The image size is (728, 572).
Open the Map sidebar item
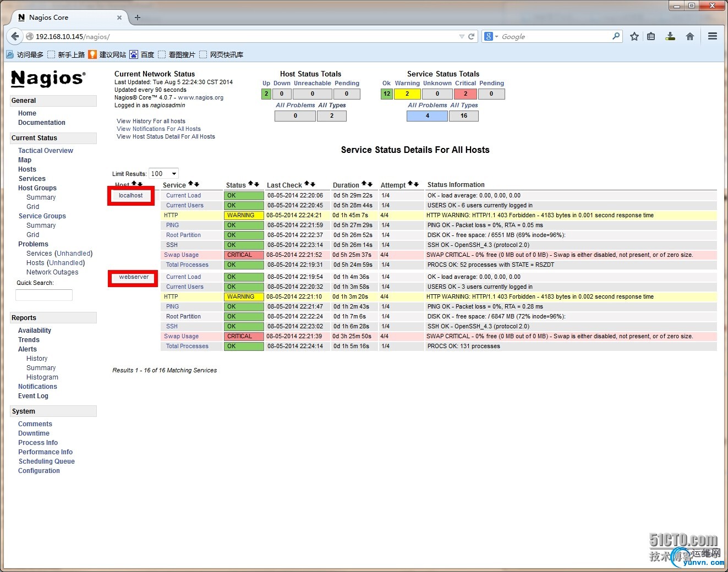(x=25, y=160)
